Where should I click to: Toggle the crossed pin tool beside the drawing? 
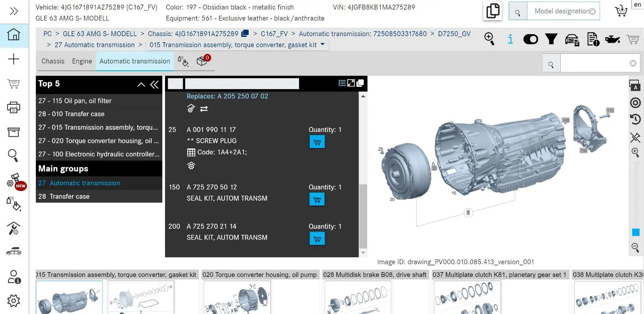point(635,138)
